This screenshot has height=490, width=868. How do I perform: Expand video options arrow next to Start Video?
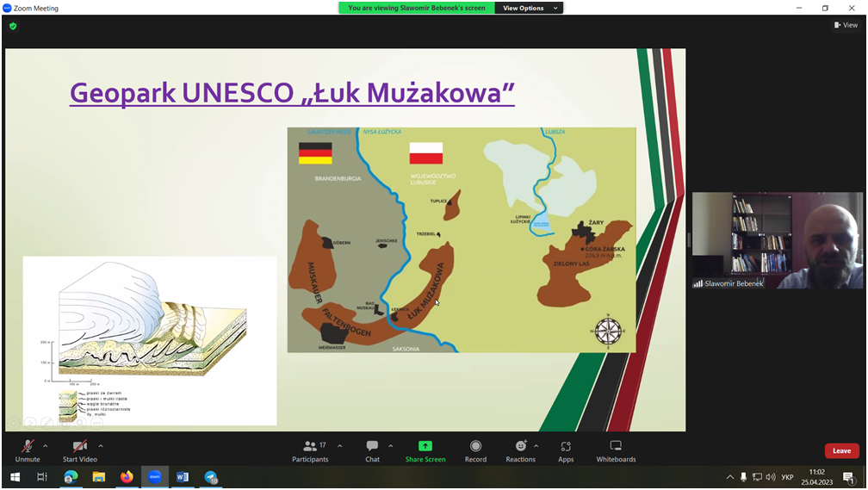pyautogui.click(x=101, y=446)
